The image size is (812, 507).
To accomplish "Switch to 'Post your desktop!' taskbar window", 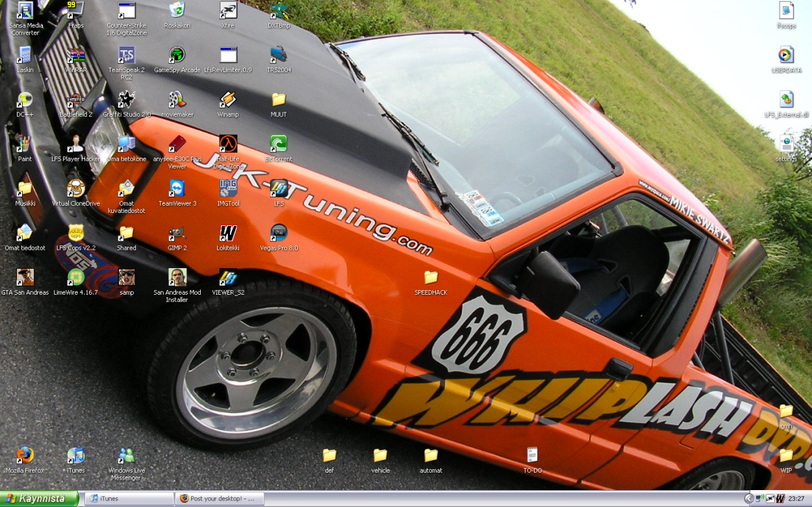I will pos(220,499).
